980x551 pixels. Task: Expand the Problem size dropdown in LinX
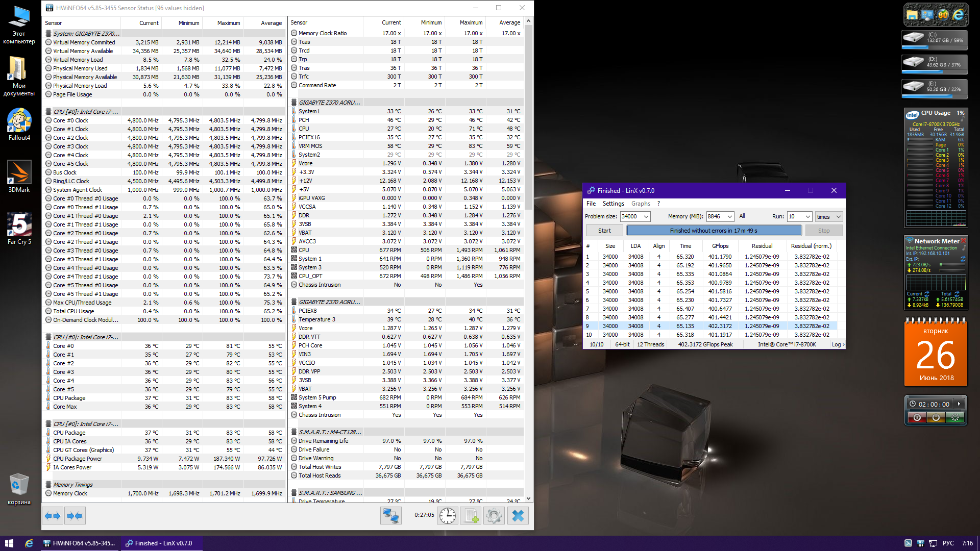click(x=646, y=216)
